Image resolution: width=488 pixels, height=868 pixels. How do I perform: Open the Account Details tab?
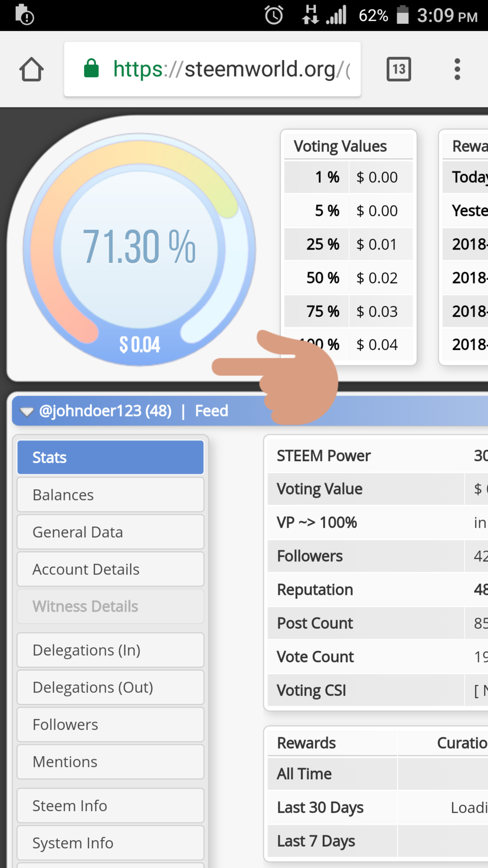click(111, 569)
